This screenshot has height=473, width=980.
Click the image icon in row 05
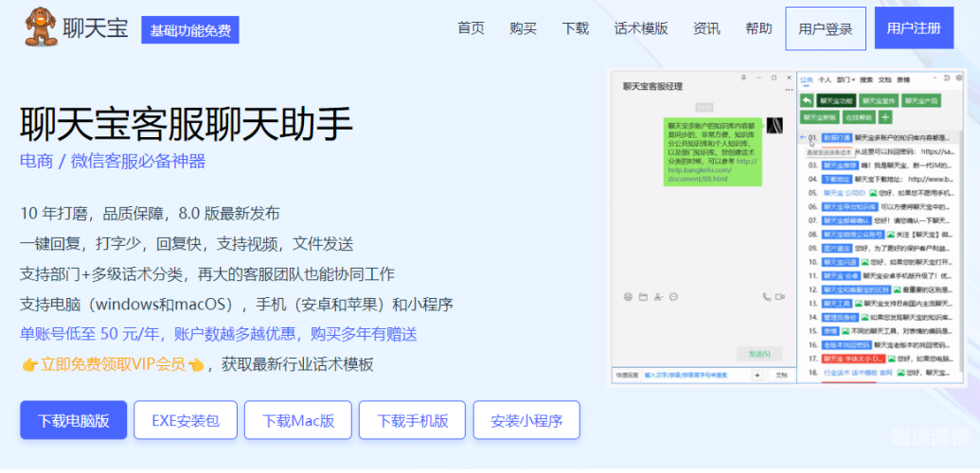coord(873,193)
